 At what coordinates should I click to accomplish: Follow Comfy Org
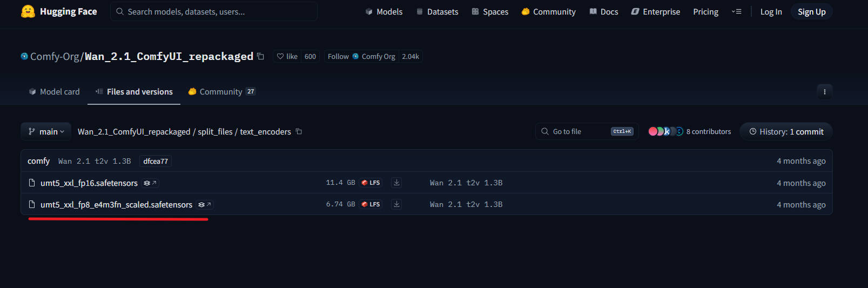pyautogui.click(x=361, y=56)
